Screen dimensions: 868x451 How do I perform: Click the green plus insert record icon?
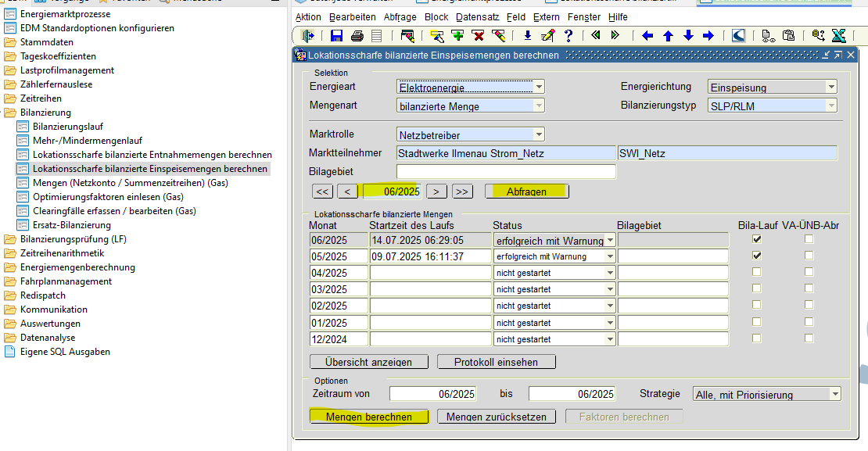coord(457,35)
